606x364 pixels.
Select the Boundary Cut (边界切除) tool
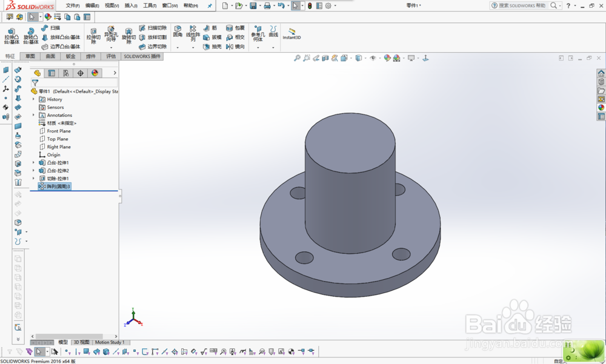pos(153,47)
